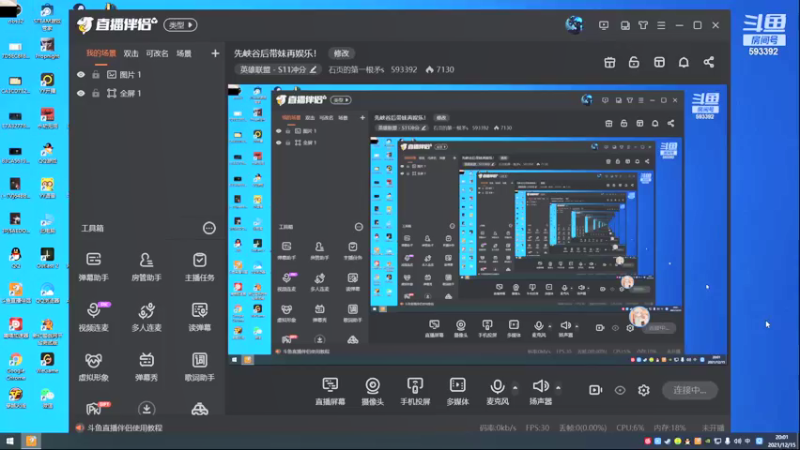Image resolution: width=800 pixels, height=450 pixels.
Task: Add 手机投屏 phone cast source
Action: 415,391
